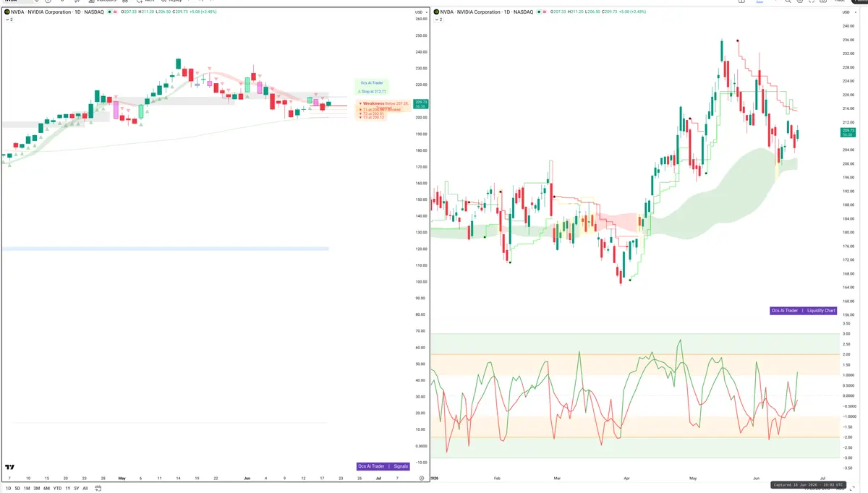
Task: Click the Jul label on left time axis
Action: click(378, 478)
